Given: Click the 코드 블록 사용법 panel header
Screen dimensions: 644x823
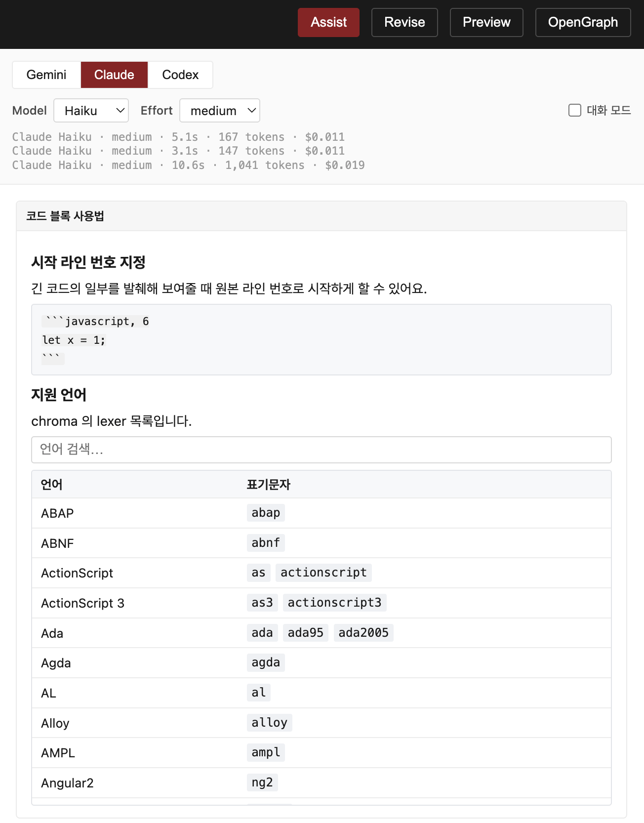Looking at the screenshot, I should (x=322, y=216).
